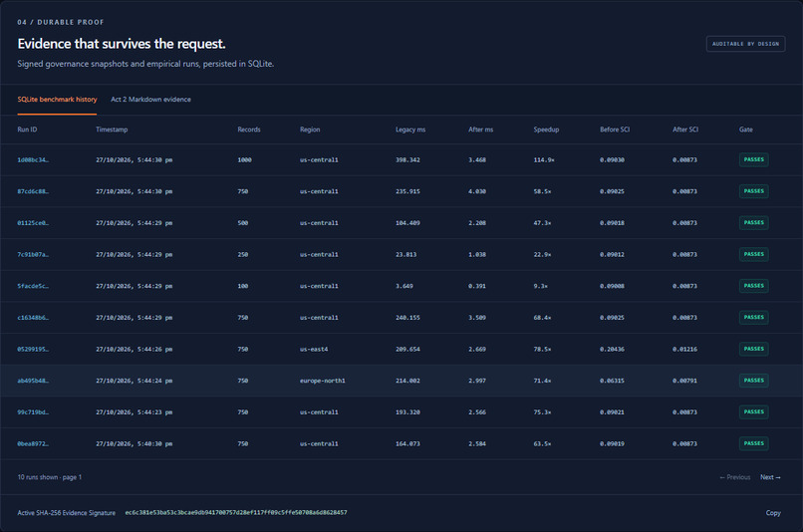Image resolution: width=803 pixels, height=532 pixels.
Task: Click PASSES badge in the europe-north1 row
Action: (x=753, y=381)
